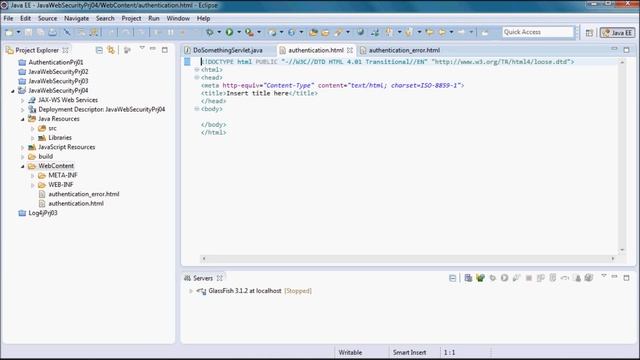Click the Open Perspective icon beside Java EE
This screenshot has width=640, height=360.
pos(589,33)
